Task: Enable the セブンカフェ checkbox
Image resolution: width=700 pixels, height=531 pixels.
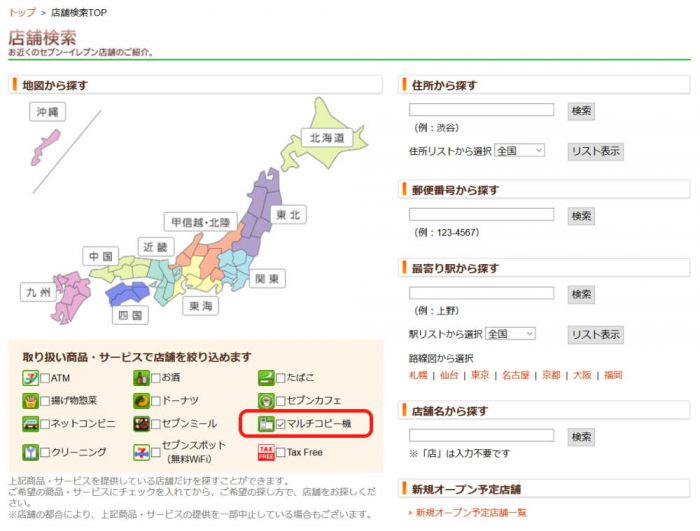Action: click(280, 401)
